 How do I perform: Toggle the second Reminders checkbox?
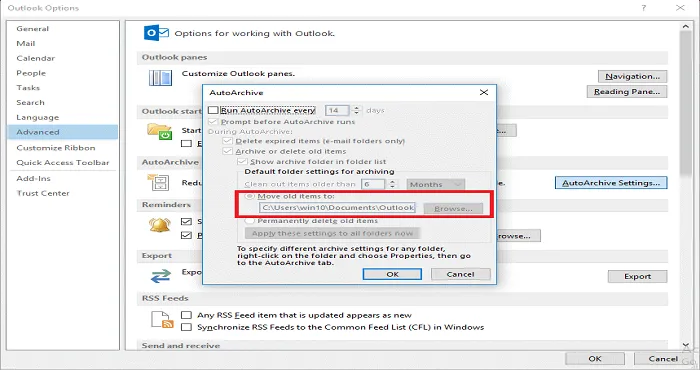pos(186,235)
